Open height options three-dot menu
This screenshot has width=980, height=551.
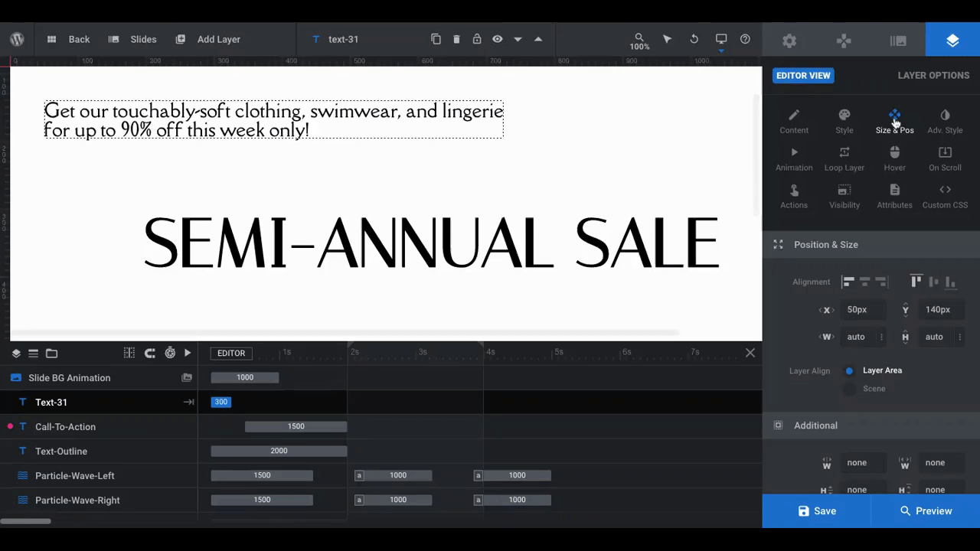click(960, 337)
